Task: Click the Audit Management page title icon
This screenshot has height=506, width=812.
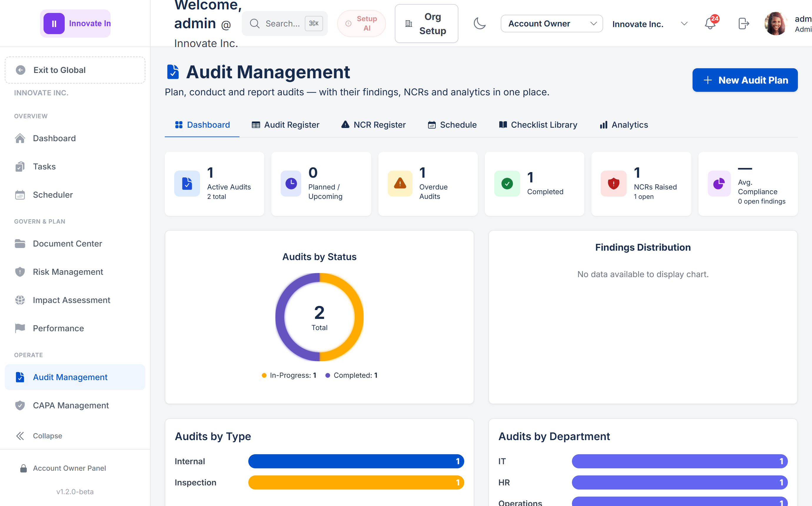Action: pos(173,72)
